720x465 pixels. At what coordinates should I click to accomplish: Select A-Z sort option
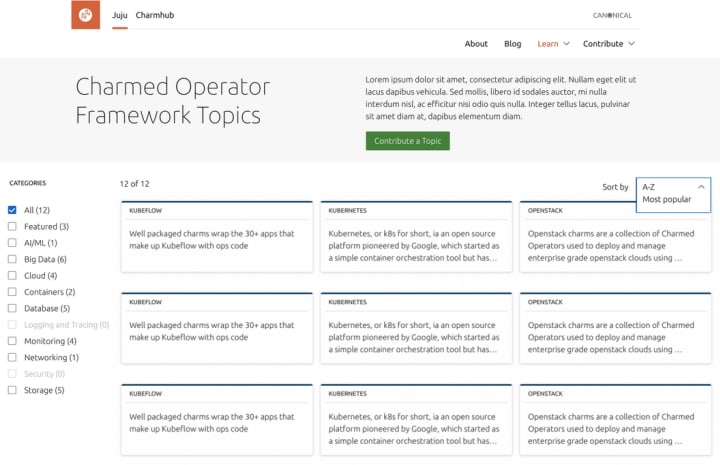tap(648, 187)
